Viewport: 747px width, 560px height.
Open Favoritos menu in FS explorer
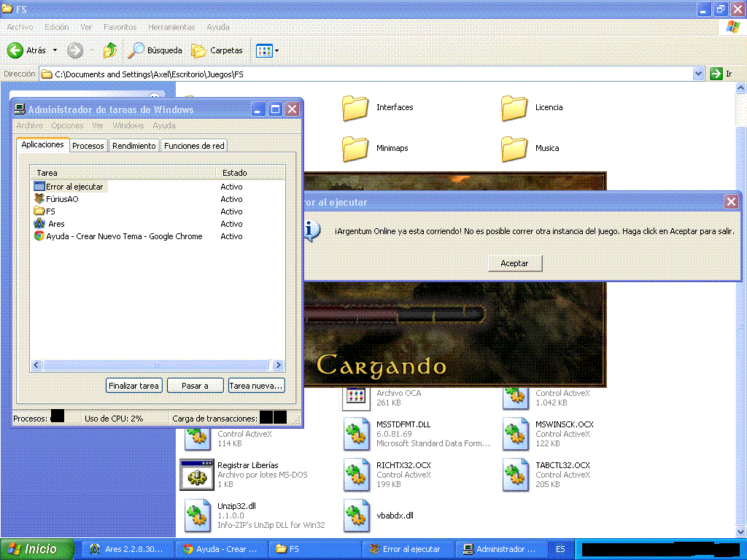click(x=120, y=27)
